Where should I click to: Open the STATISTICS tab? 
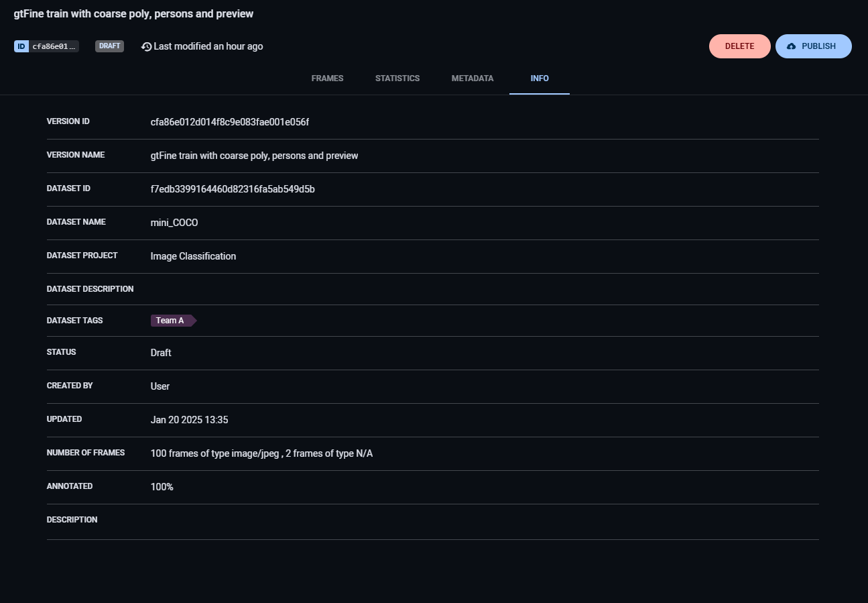coord(397,78)
